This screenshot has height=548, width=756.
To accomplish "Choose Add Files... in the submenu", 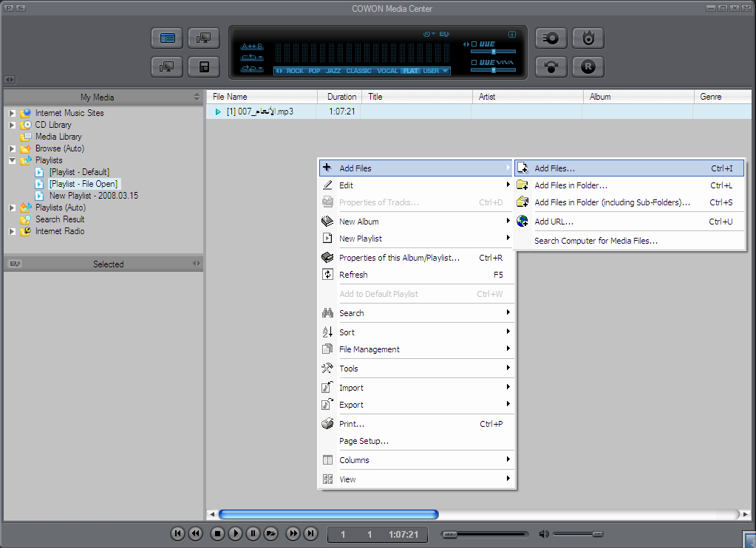I will tap(629, 168).
